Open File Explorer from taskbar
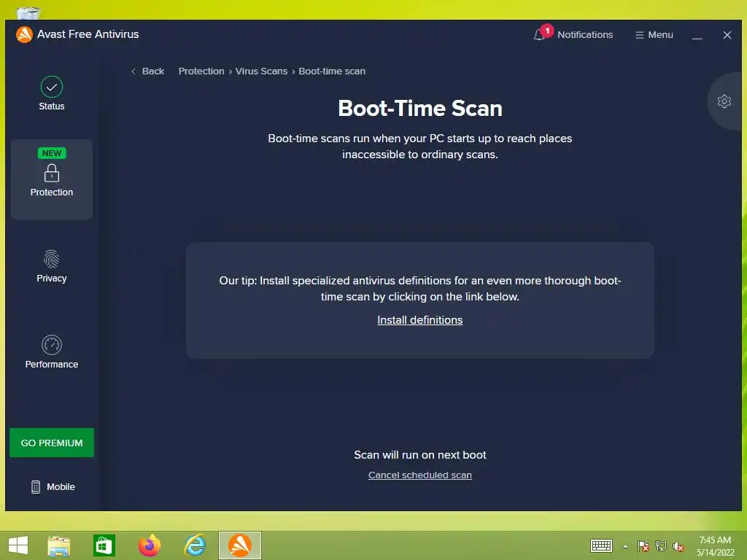 pyautogui.click(x=59, y=545)
